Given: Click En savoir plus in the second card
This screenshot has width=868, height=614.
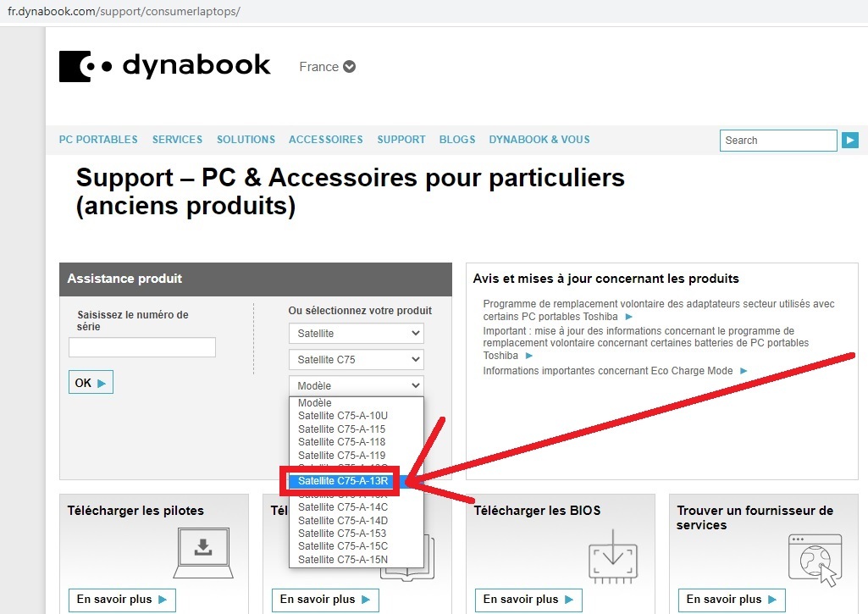Looking at the screenshot, I should (x=325, y=600).
